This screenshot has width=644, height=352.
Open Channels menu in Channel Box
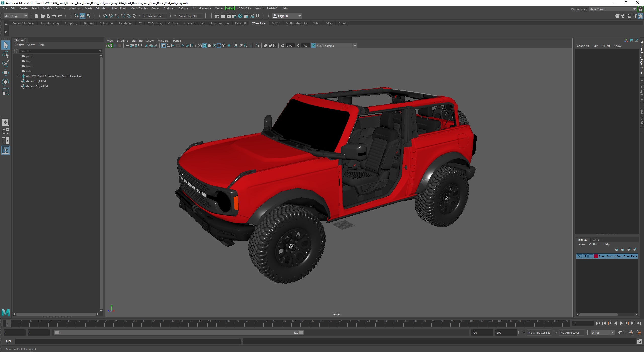583,46
